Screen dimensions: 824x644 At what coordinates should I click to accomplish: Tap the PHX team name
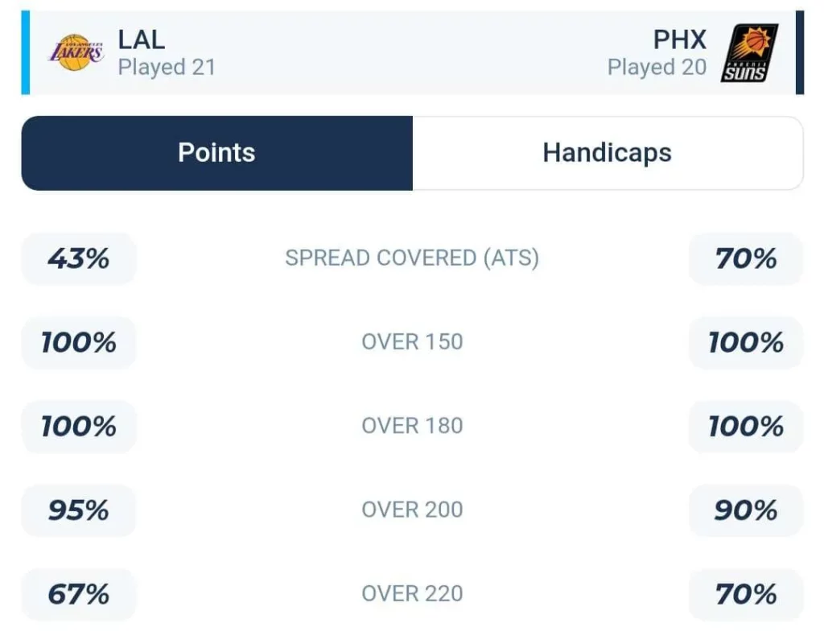click(x=679, y=39)
